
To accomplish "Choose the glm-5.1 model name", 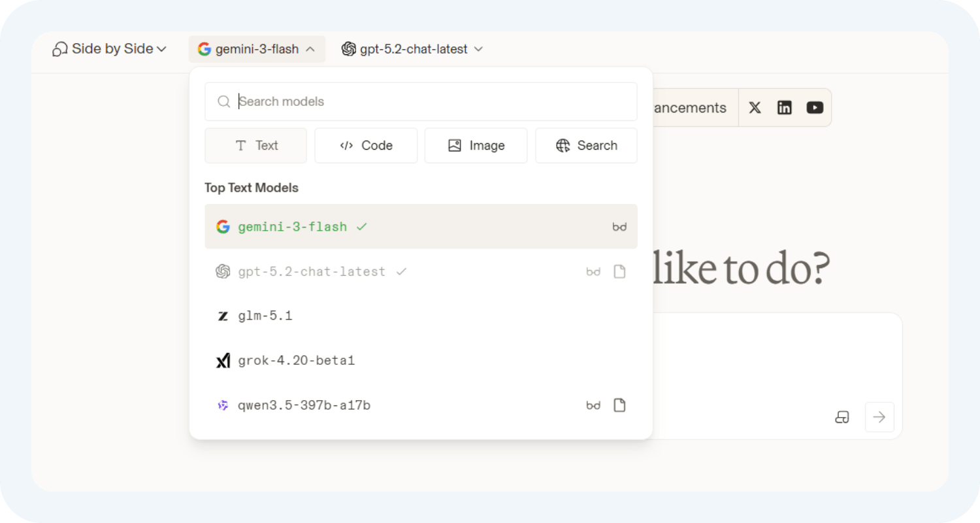I will [x=265, y=316].
